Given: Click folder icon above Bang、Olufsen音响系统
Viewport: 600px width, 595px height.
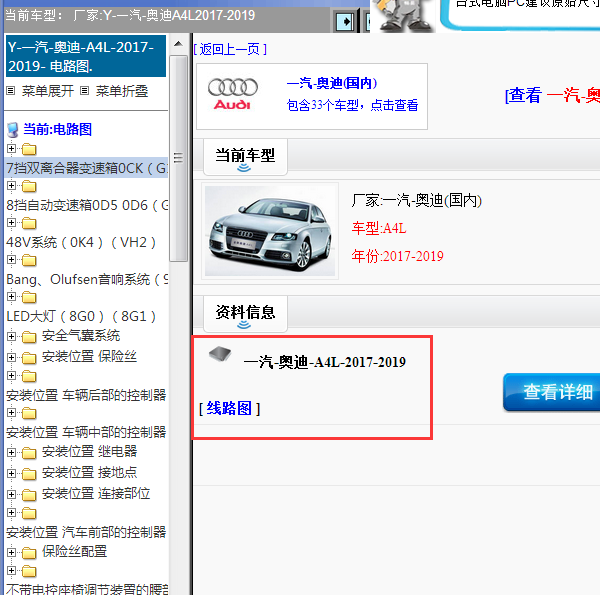Looking at the screenshot, I should coord(29,260).
